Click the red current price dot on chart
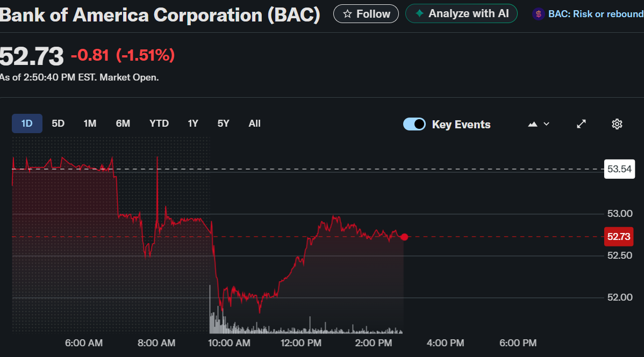The image size is (644, 357). [404, 237]
